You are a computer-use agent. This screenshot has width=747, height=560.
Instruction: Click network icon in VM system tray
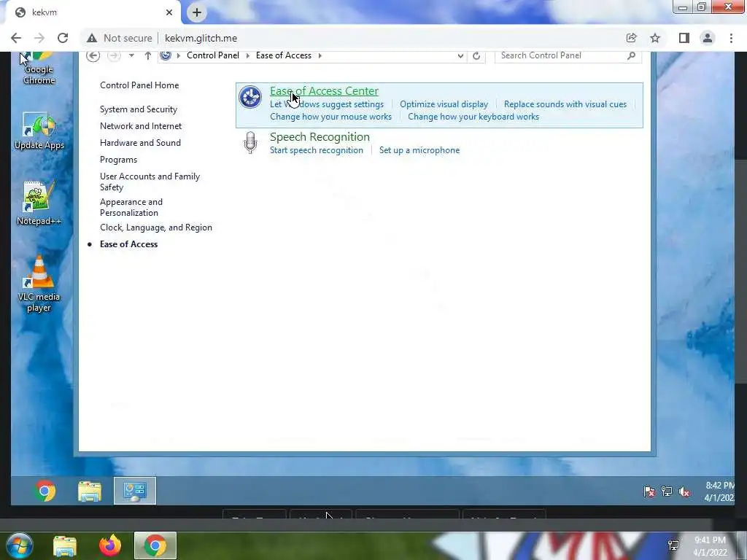click(x=667, y=491)
